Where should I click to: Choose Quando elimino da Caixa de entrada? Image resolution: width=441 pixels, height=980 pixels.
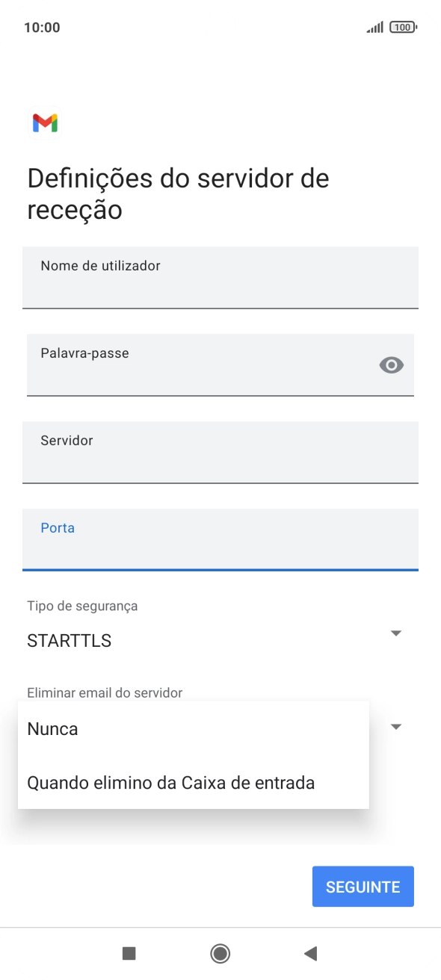click(x=170, y=782)
